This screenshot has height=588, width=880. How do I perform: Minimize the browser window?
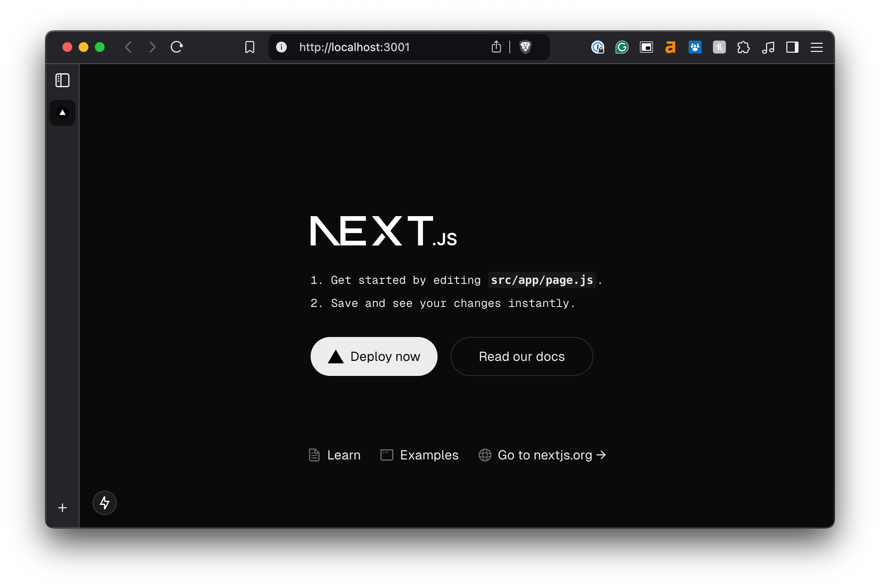pos(84,47)
